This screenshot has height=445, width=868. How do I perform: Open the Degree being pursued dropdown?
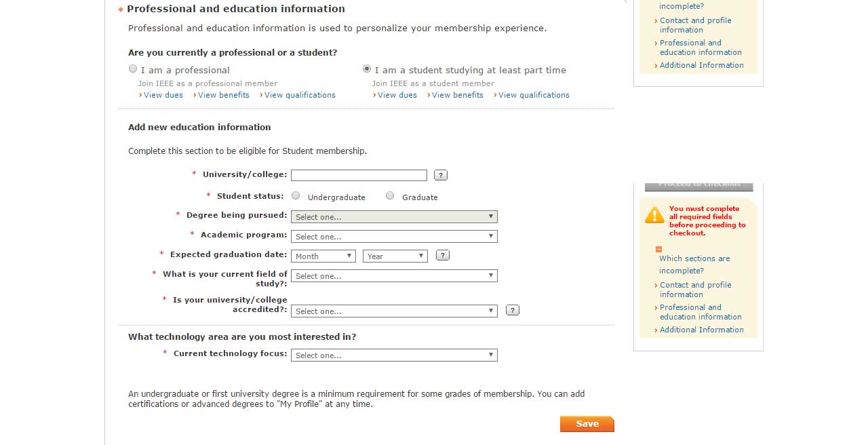coord(394,217)
